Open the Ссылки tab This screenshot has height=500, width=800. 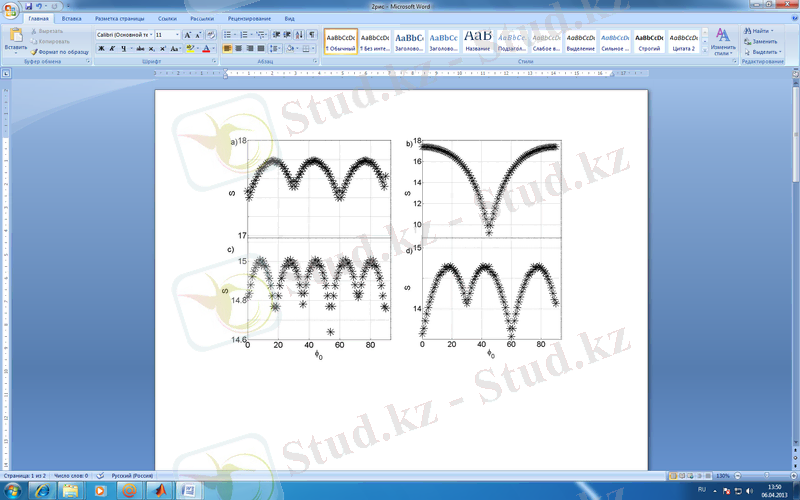(x=167, y=18)
